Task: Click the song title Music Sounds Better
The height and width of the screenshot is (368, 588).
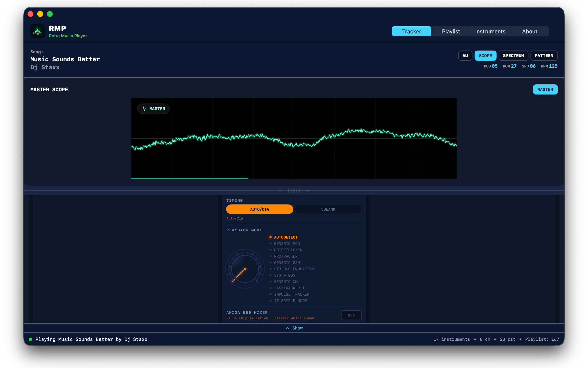Action: [x=65, y=59]
